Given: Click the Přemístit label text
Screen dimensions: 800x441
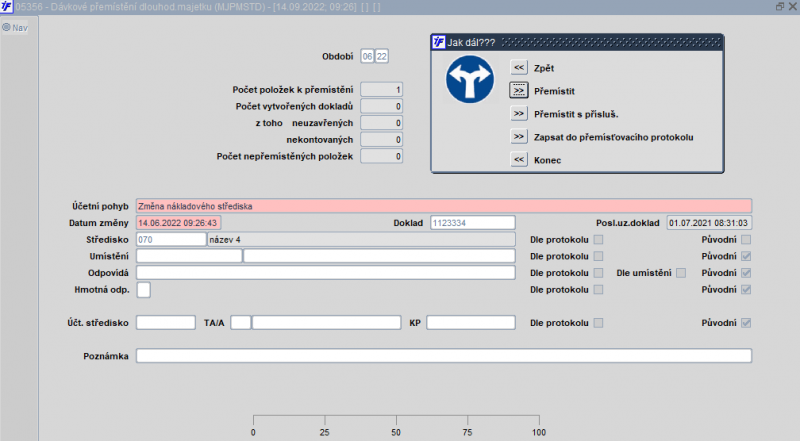Looking at the screenshot, I should pyautogui.click(x=554, y=91).
